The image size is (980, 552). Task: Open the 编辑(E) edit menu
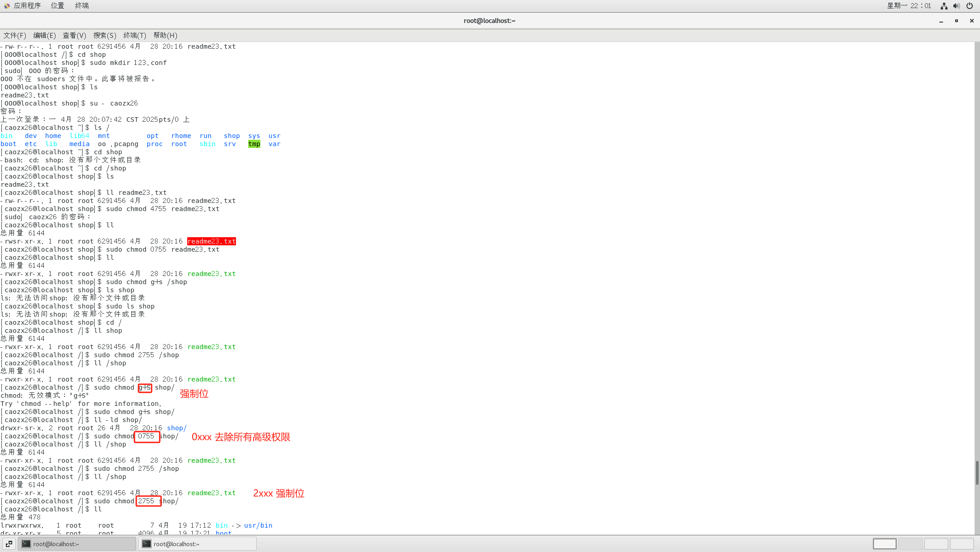pyautogui.click(x=44, y=35)
